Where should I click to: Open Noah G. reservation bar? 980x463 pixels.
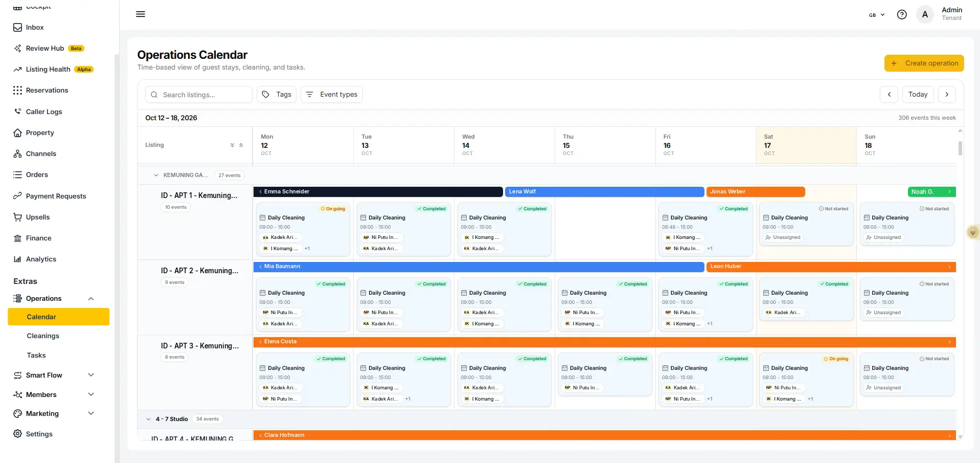coord(932,192)
